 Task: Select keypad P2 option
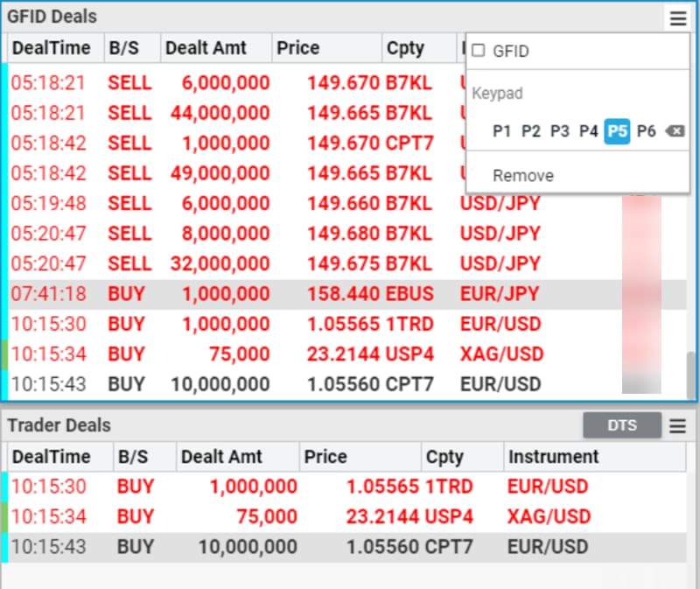tap(530, 131)
